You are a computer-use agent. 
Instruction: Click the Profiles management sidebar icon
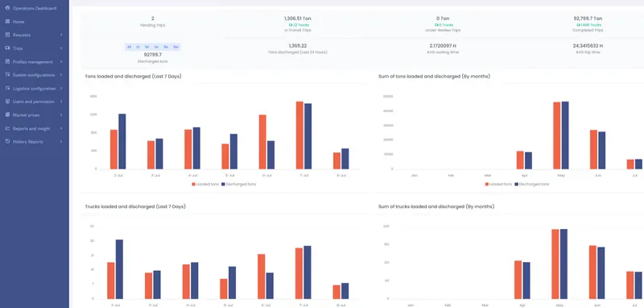(x=7, y=62)
